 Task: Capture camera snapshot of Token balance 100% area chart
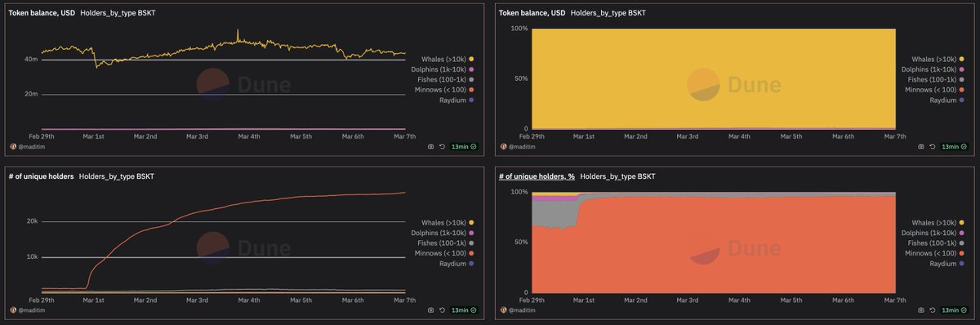tap(921, 146)
